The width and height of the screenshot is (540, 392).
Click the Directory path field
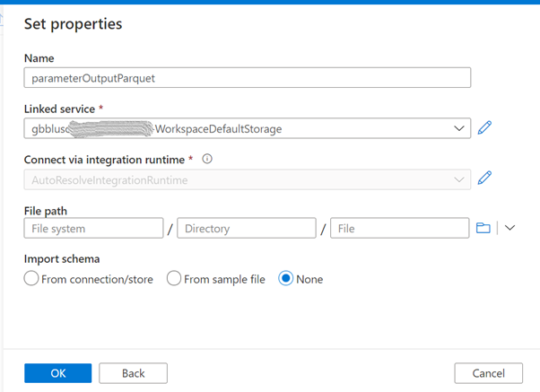coord(247,229)
